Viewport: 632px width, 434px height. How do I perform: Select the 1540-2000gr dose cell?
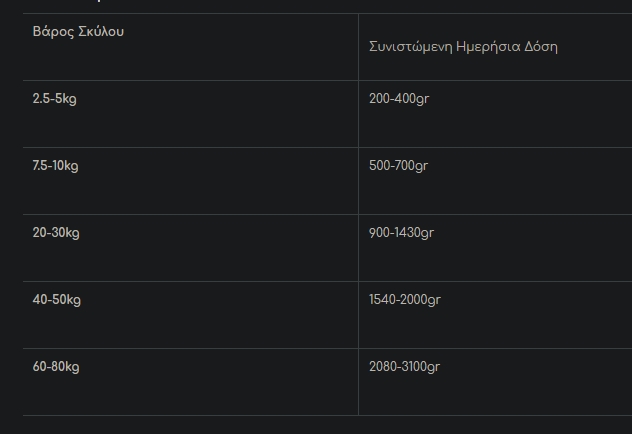pyautogui.click(x=404, y=300)
